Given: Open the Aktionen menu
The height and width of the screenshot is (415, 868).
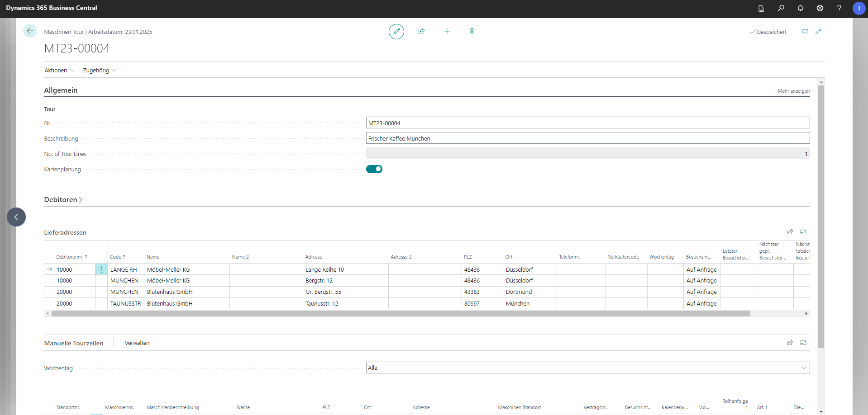Looking at the screenshot, I should (59, 71).
